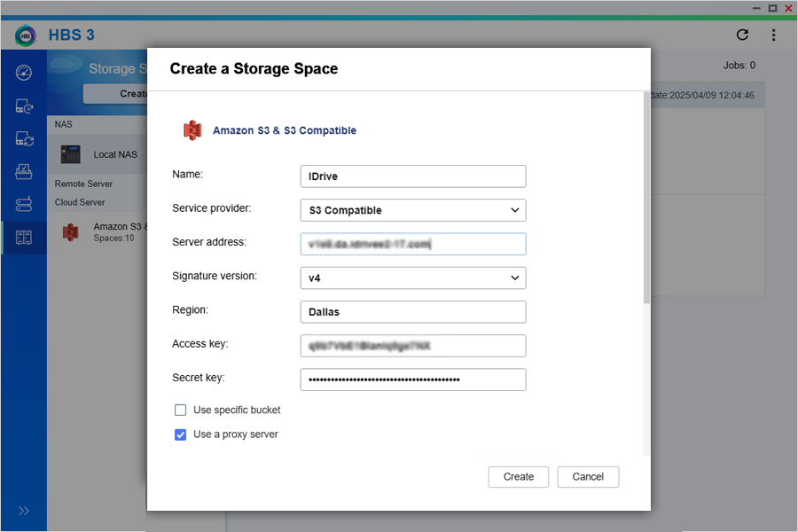Click the Name input field
Screen dimensions: 798x532
413,176
